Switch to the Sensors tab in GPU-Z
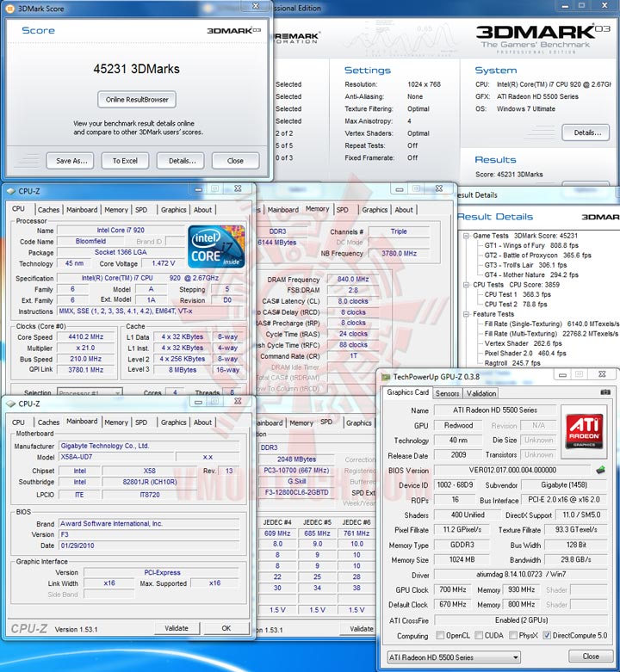620x672 pixels. point(447,393)
